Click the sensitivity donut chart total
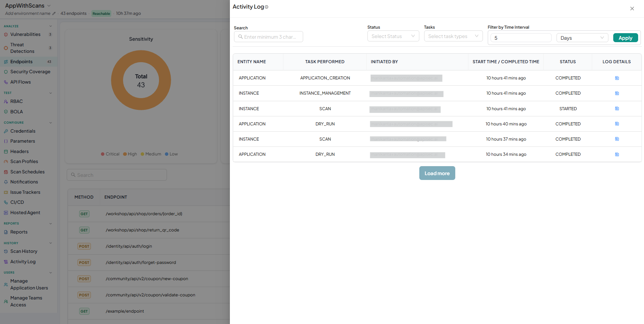Image resolution: width=644 pixels, height=324 pixels. click(x=141, y=80)
